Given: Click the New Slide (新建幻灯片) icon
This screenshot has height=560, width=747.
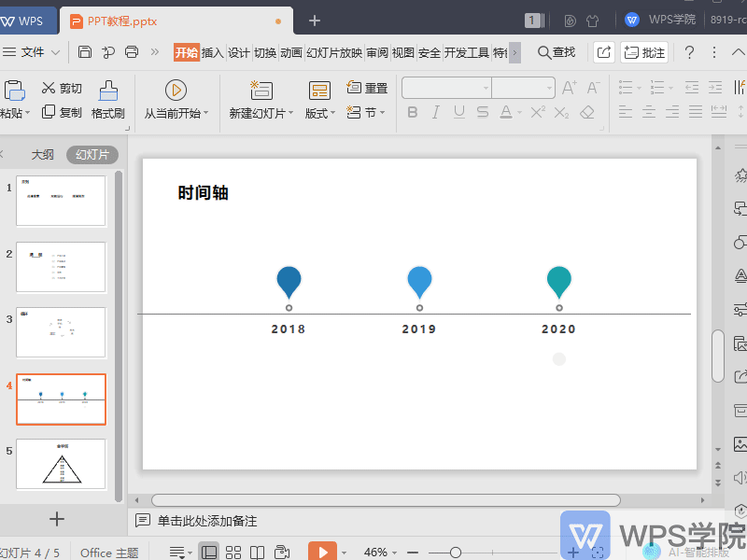Looking at the screenshot, I should coord(261,90).
